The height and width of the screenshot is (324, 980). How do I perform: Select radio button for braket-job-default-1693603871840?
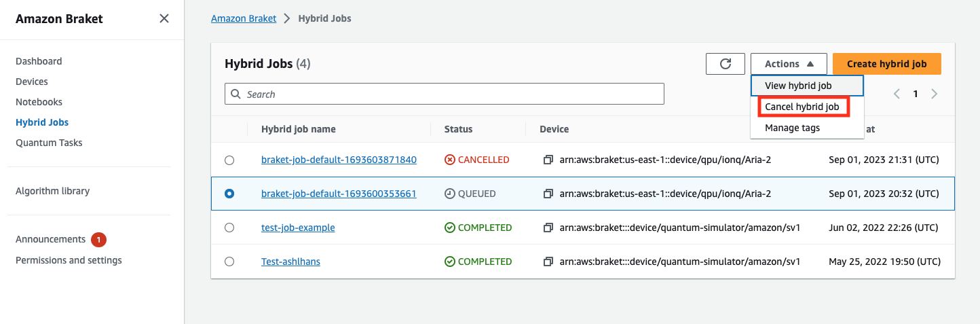[229, 160]
